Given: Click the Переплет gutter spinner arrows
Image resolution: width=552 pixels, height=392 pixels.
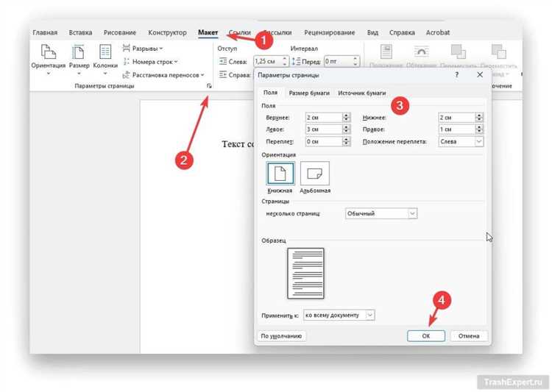Looking at the screenshot, I should tap(347, 141).
